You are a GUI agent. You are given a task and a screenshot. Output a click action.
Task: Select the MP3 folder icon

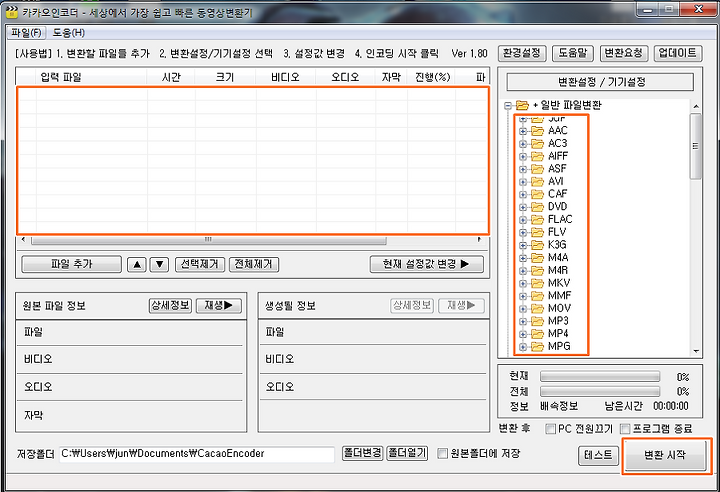[537, 321]
